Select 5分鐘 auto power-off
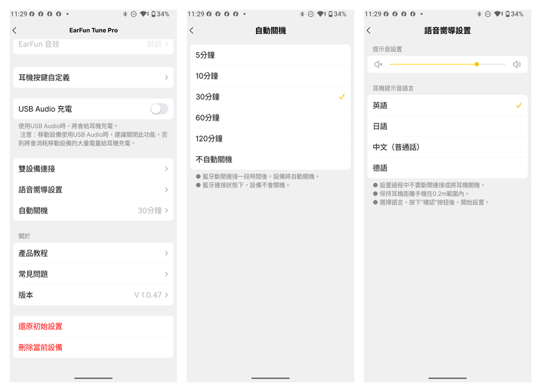The image size is (541, 392). [x=270, y=55]
